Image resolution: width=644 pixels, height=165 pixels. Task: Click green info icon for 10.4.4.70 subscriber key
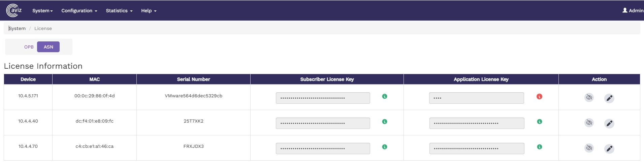[385, 147]
